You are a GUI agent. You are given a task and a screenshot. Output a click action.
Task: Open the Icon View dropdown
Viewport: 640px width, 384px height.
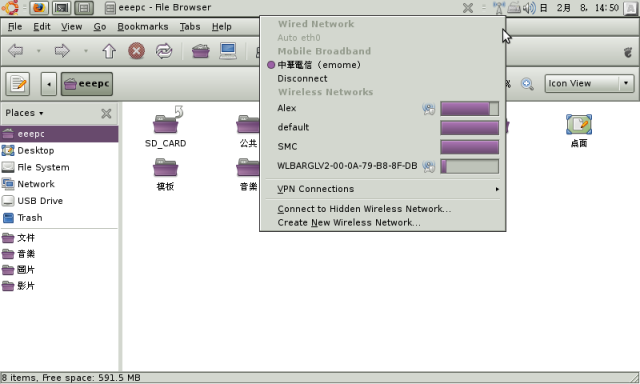(x=589, y=84)
